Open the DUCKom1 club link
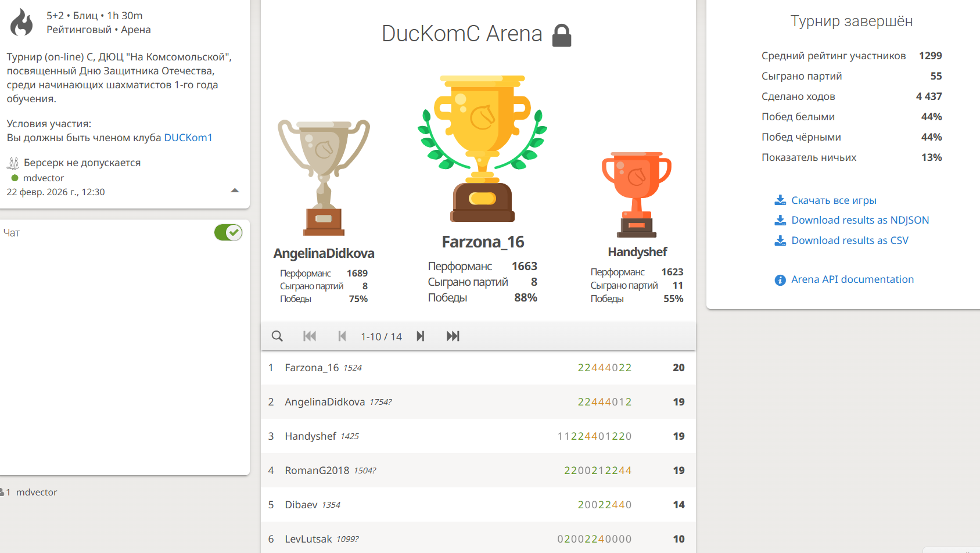Screen dimensions: 980x553 (188, 138)
